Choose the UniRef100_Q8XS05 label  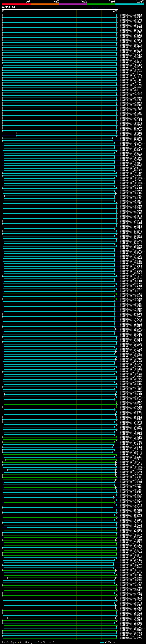[x=131, y=246]
